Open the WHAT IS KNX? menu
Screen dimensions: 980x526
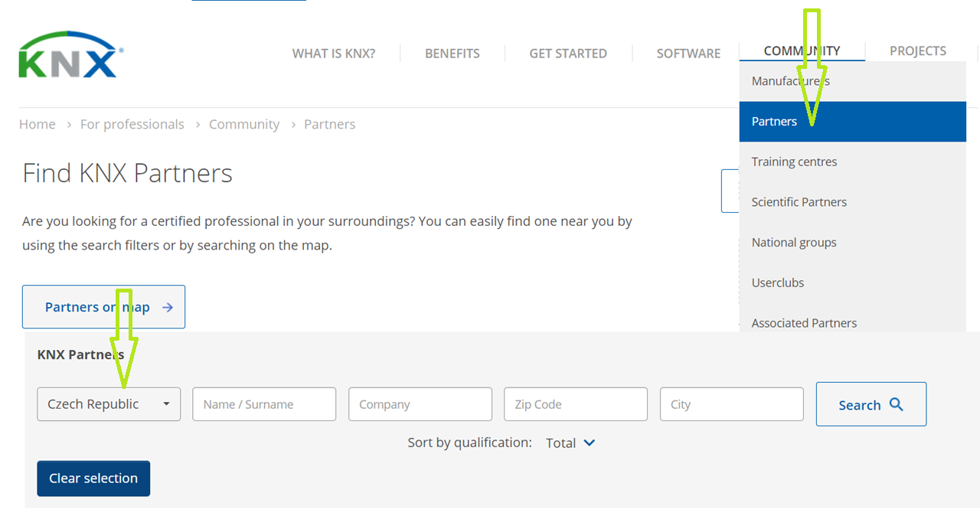pos(334,53)
